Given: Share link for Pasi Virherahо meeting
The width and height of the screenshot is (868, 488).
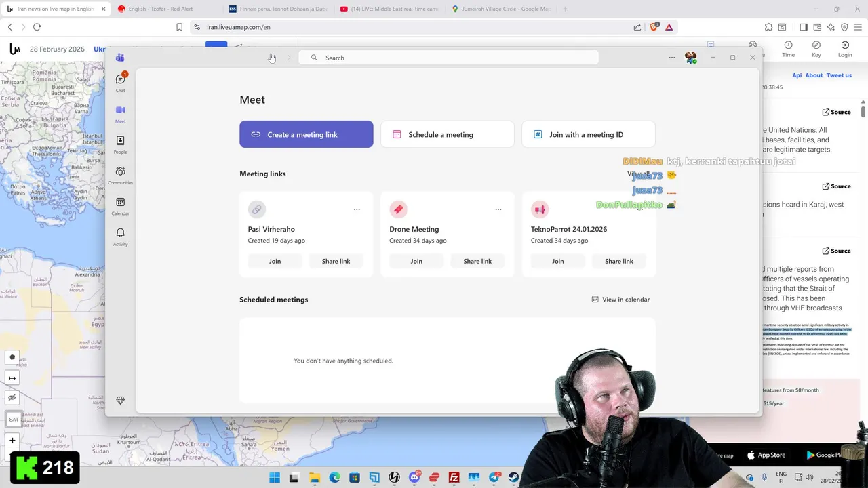Looking at the screenshot, I should (336, 261).
